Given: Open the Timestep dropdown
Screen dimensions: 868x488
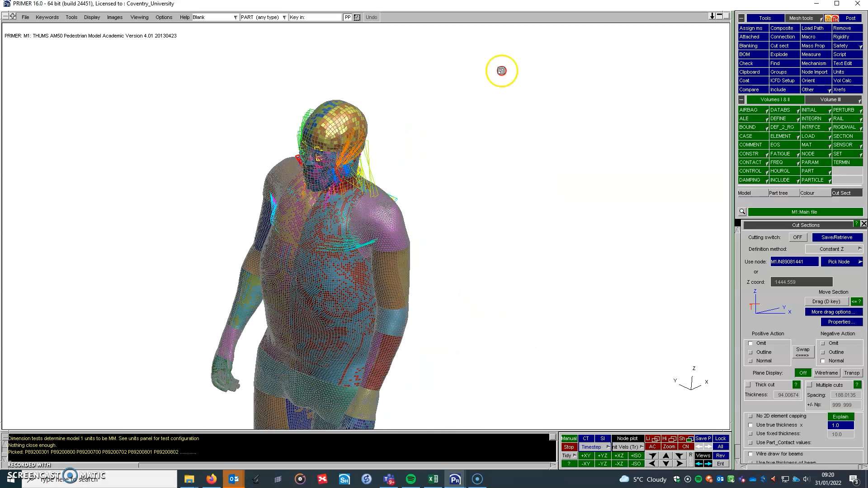Looking at the screenshot, I should click(595, 447).
